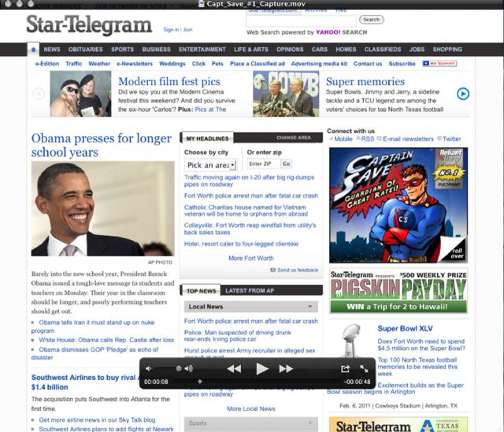Click the film fest thumbnail photo
The height and width of the screenshot is (432, 504).
tap(80, 94)
